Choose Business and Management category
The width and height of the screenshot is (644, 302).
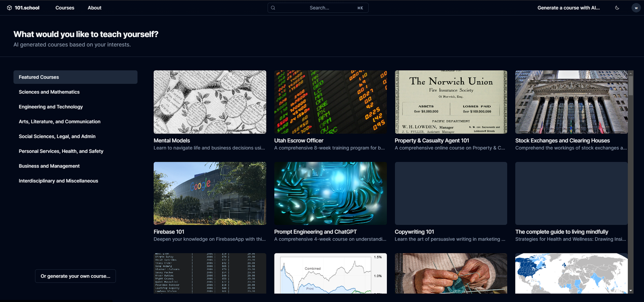pos(49,166)
